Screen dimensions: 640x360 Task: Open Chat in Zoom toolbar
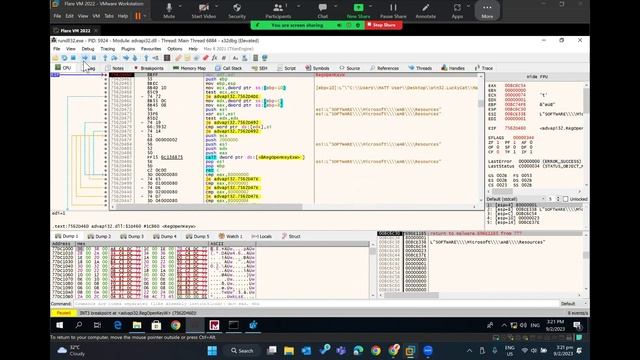pos(322,11)
